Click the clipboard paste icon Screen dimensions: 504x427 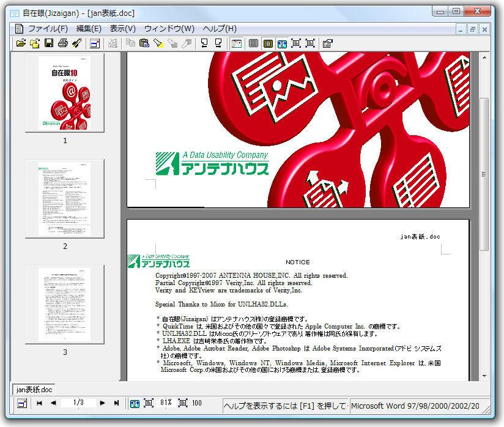pyautogui.click(x=144, y=43)
